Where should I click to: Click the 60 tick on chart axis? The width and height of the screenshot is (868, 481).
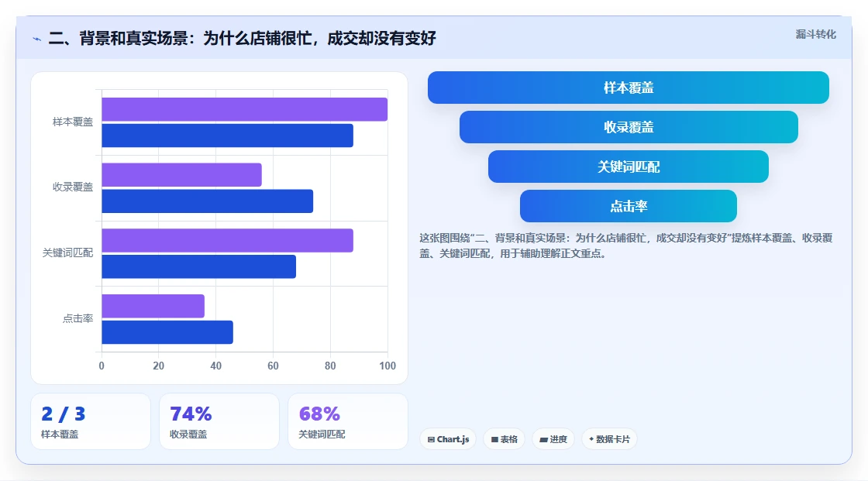click(x=273, y=366)
